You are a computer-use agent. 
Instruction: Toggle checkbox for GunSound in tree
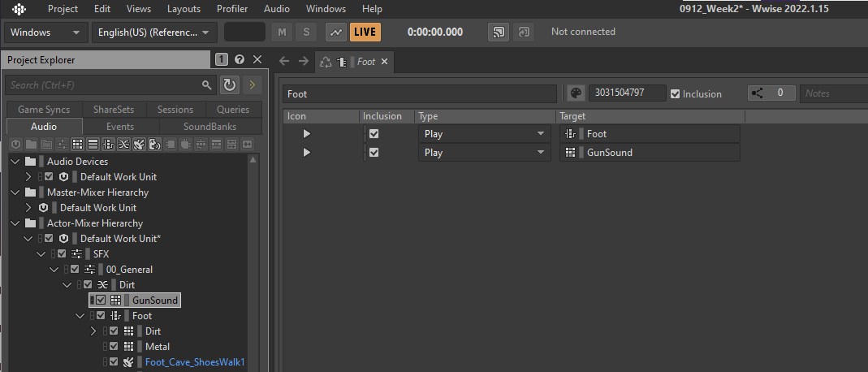click(x=101, y=300)
